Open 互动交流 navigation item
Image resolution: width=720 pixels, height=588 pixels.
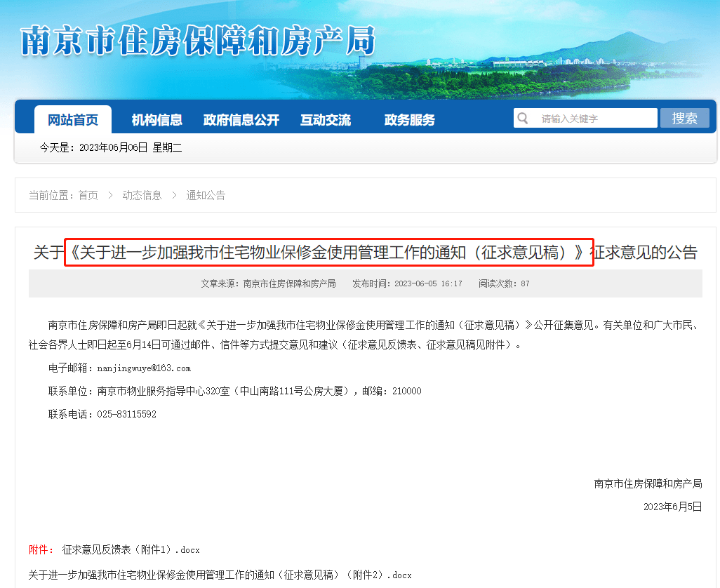[x=326, y=120]
